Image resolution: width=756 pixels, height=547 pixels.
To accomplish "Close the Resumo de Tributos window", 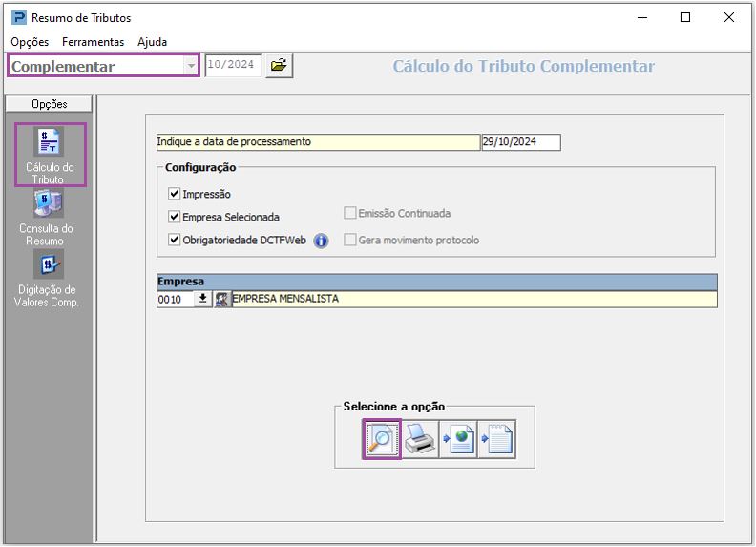I will pyautogui.click(x=729, y=18).
